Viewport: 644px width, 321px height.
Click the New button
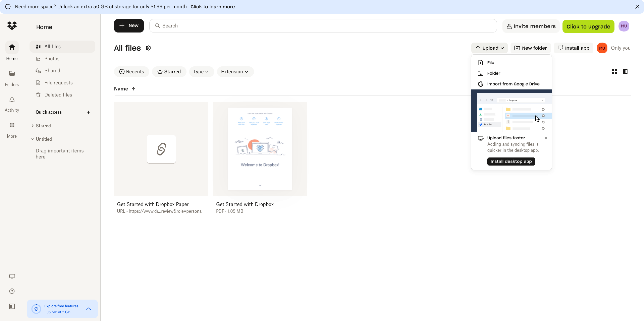click(129, 26)
